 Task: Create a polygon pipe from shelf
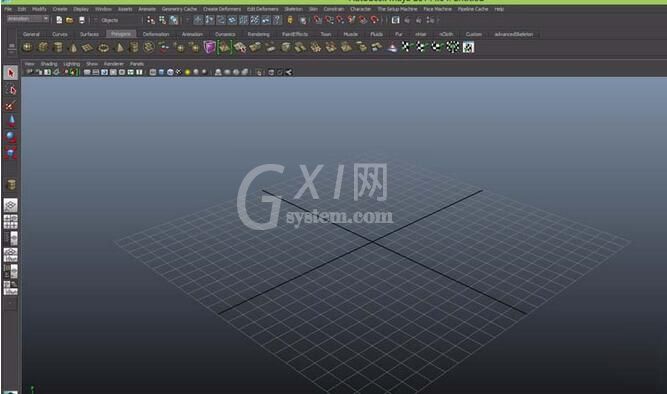(x=134, y=47)
